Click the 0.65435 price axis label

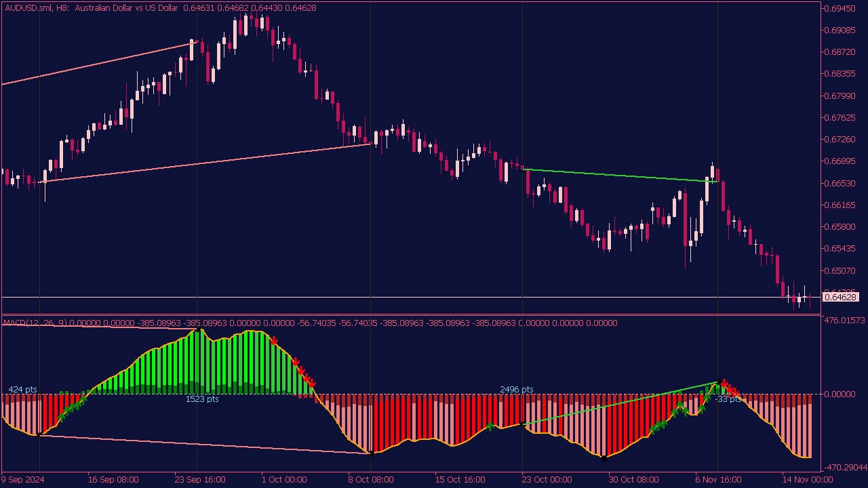tap(840, 248)
